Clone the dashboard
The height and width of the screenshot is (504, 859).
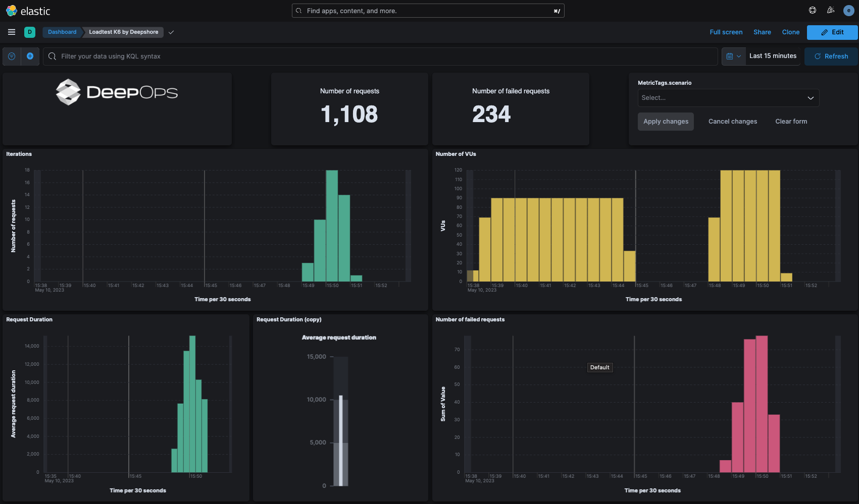point(791,32)
